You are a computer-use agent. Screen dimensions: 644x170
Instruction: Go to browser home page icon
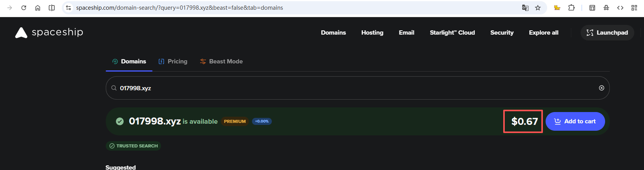click(38, 8)
